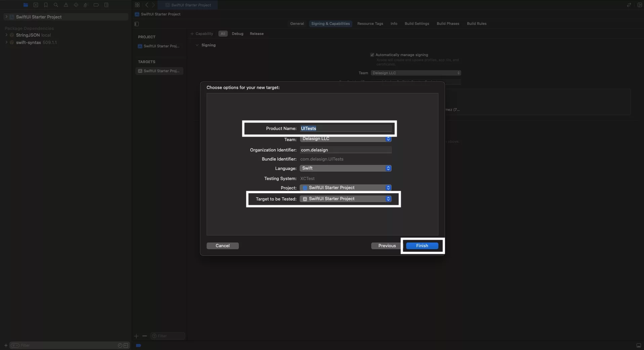Click the blue breakpoint toggle in debug bar
This screenshot has height=350, width=644.
click(138, 345)
